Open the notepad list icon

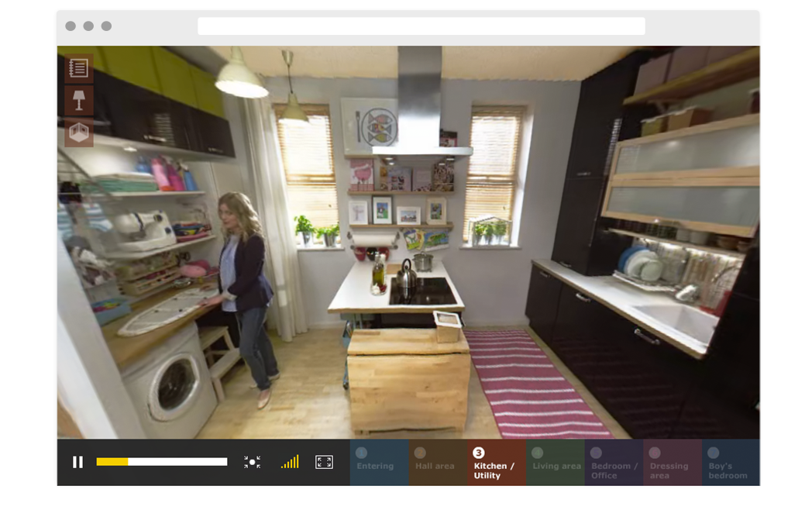tap(79, 68)
